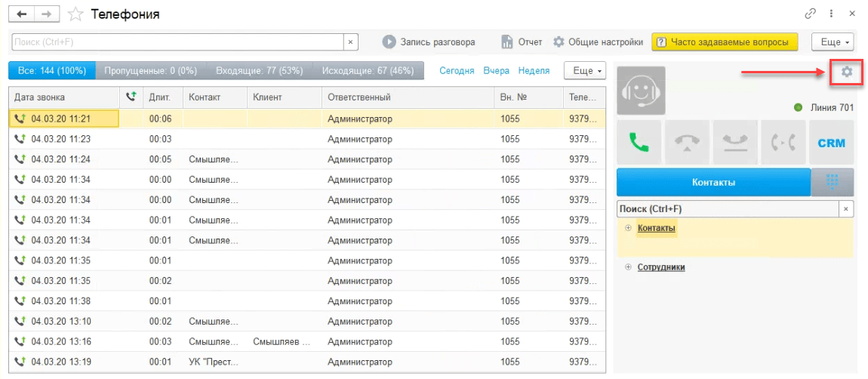Open the CRM button in softphone panel

click(832, 143)
